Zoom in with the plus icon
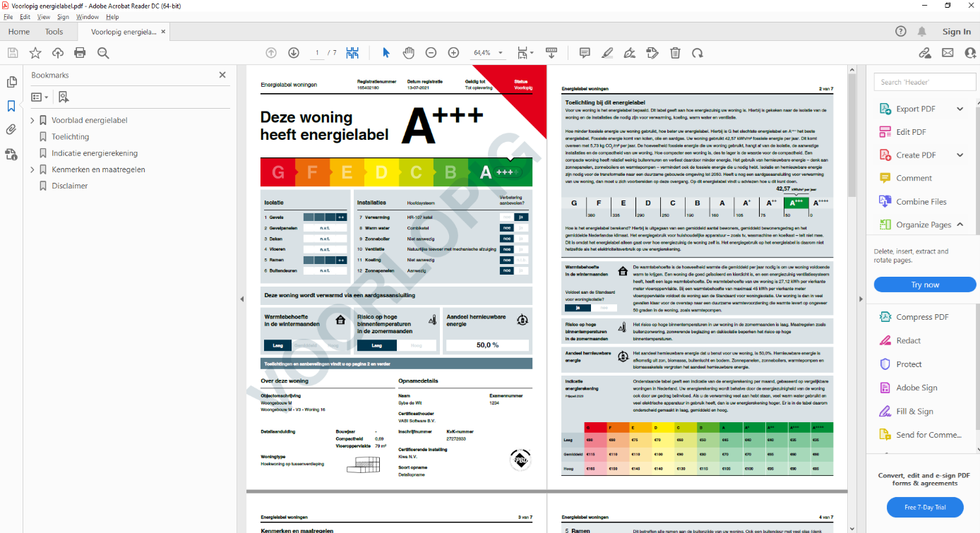Viewport: 980px width, 533px height. [x=453, y=53]
